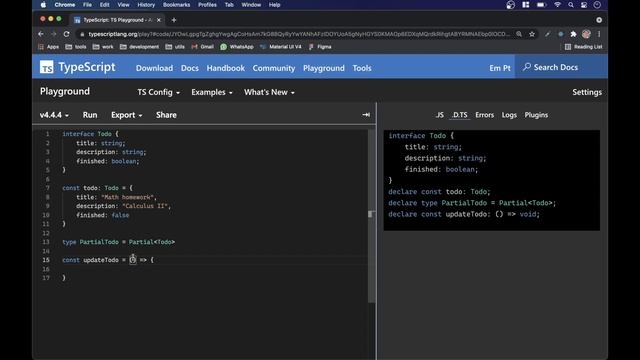
Task: Switch to the Logs tab
Action: tap(509, 115)
